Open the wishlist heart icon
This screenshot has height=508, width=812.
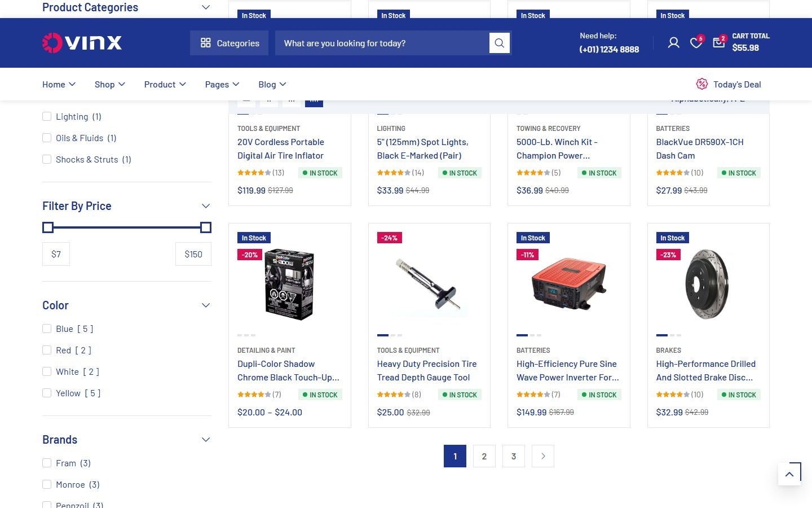[696, 43]
